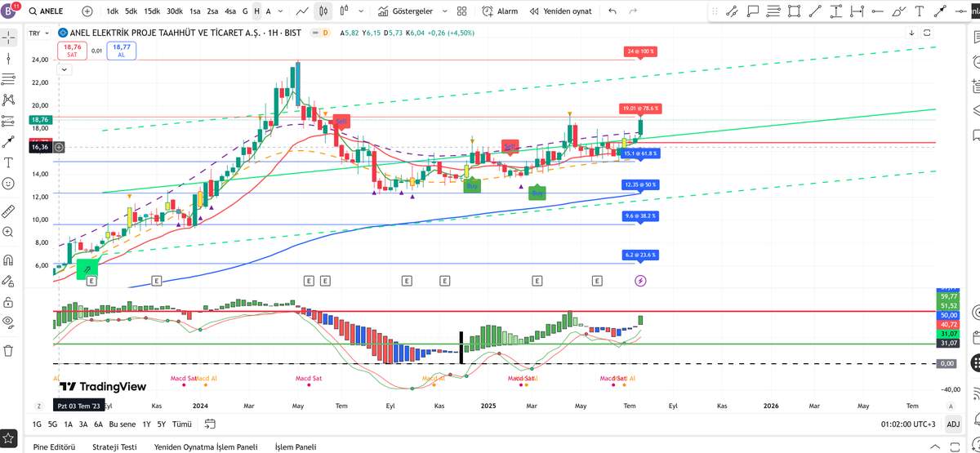The height and width of the screenshot is (453, 980).
Task: Open the go-to-date calendar icon
Action: (210, 424)
